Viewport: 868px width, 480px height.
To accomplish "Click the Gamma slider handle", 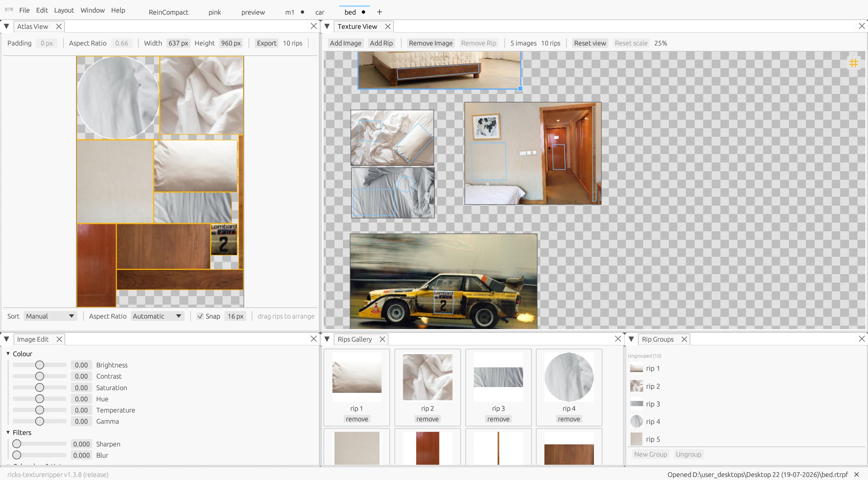I will pyautogui.click(x=40, y=421).
